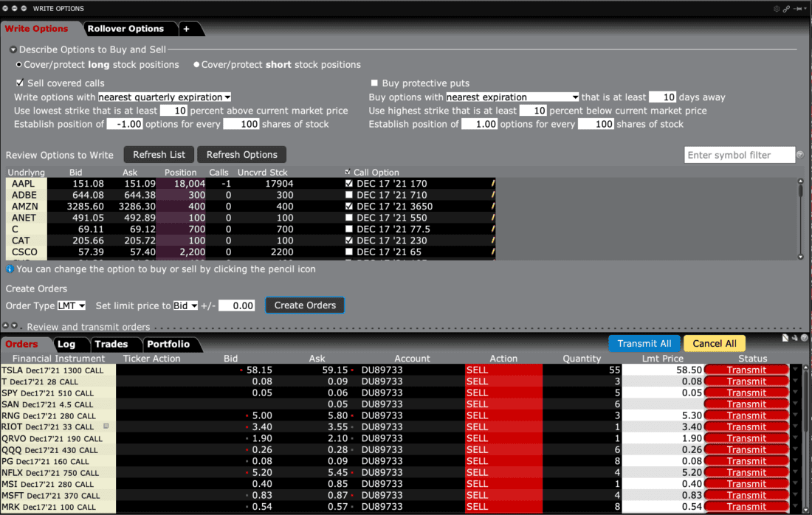Open Set limit price Bid dropdown
This screenshot has width=812, height=515.
coord(185,305)
